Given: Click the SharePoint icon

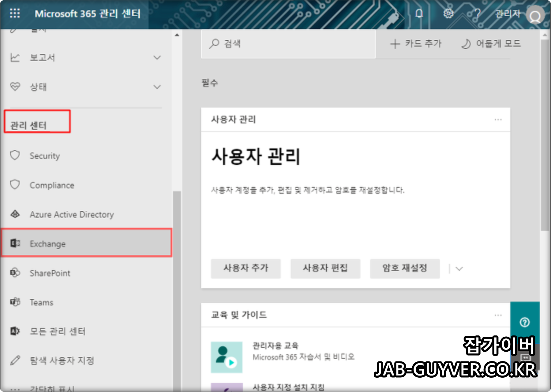Looking at the screenshot, I should [15, 272].
